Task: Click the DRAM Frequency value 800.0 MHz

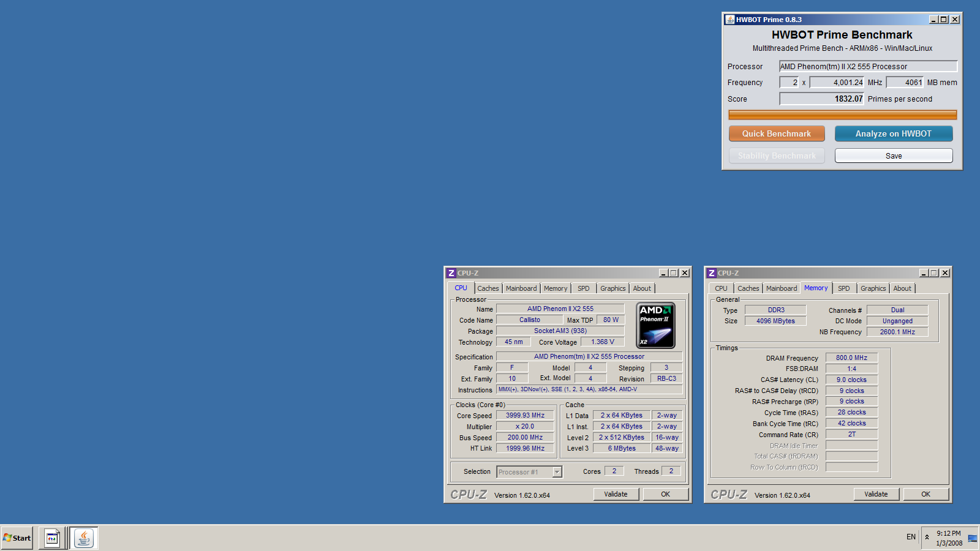Action: [851, 358]
